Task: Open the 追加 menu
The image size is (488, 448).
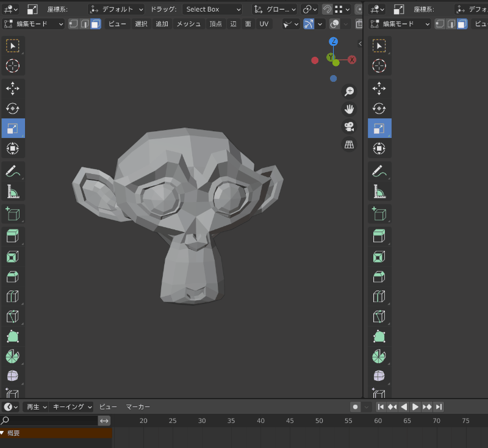Action: 162,24
